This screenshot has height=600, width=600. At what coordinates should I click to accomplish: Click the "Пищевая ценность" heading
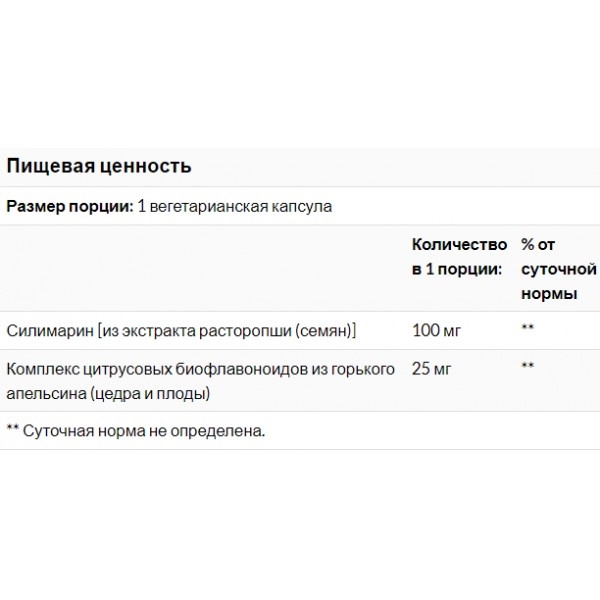click(x=99, y=164)
